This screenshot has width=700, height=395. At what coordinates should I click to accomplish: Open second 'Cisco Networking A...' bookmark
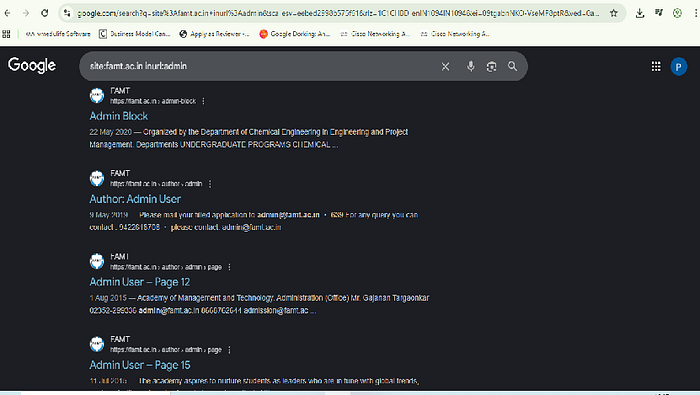click(455, 34)
